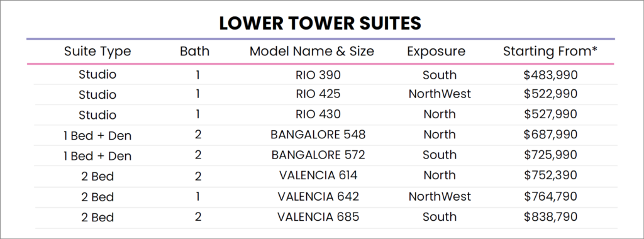Click the $687,990 price cell
Screen dimensions: 644x239
point(551,135)
